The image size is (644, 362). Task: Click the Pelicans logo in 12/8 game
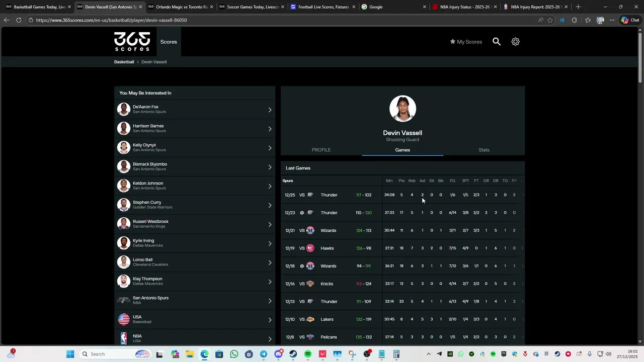coord(310,337)
